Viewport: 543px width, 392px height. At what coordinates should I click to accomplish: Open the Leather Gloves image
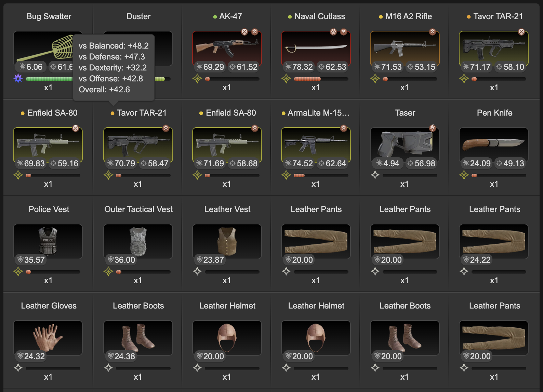[48, 338]
